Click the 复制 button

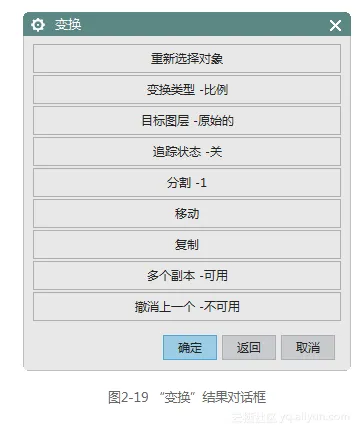[x=187, y=244]
